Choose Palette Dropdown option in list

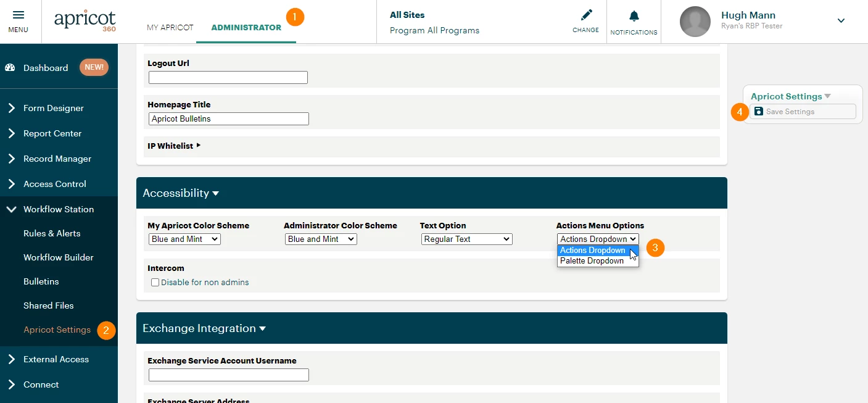(598, 261)
